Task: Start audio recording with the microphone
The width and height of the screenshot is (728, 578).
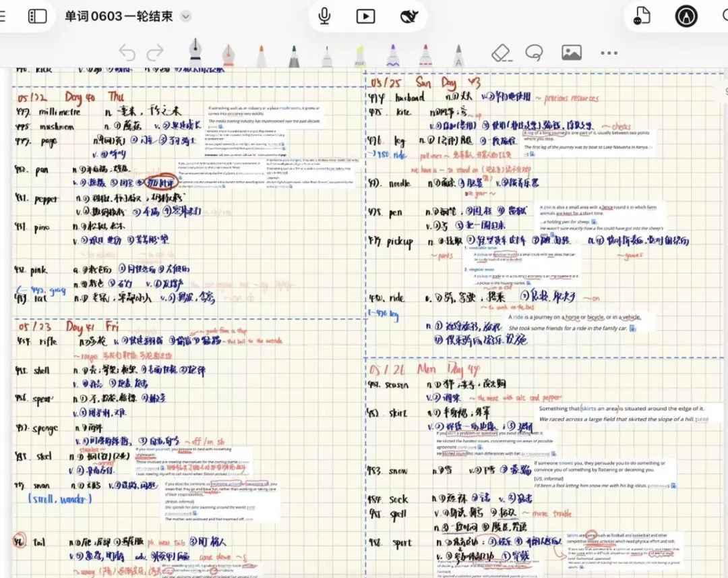Action: tap(324, 16)
